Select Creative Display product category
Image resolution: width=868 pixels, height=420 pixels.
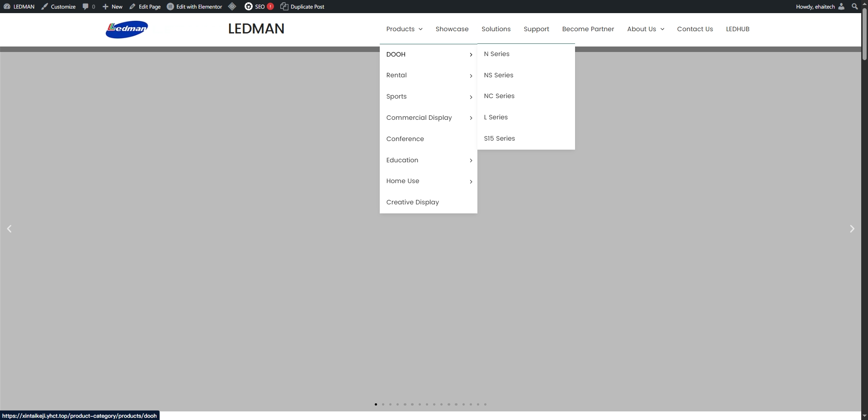(x=413, y=202)
